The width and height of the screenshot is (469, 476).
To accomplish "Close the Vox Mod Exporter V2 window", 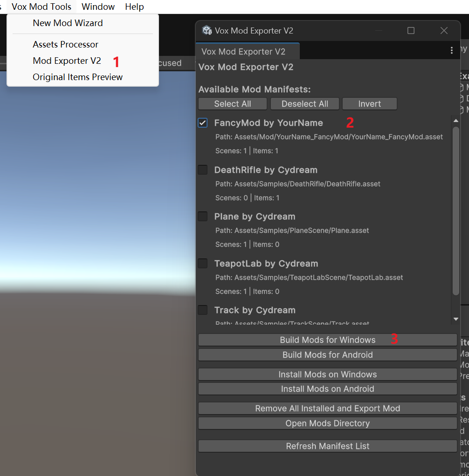I will (x=444, y=31).
